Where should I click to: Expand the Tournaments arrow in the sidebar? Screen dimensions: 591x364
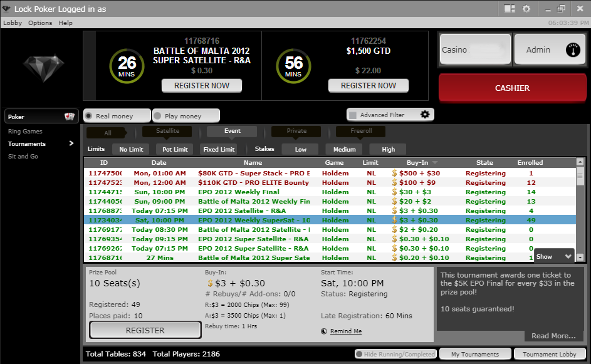point(71,143)
